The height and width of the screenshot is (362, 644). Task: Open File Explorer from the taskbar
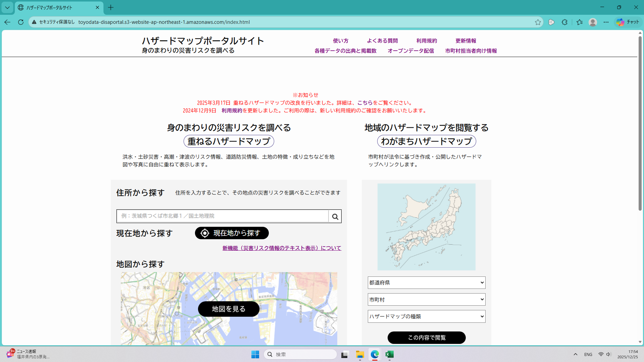tap(360, 354)
